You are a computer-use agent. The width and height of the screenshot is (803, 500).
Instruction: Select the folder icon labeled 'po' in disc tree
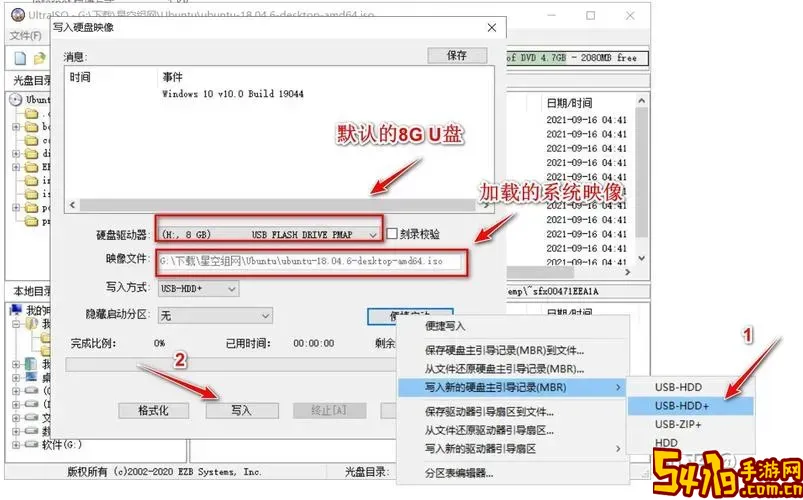pos(31,208)
